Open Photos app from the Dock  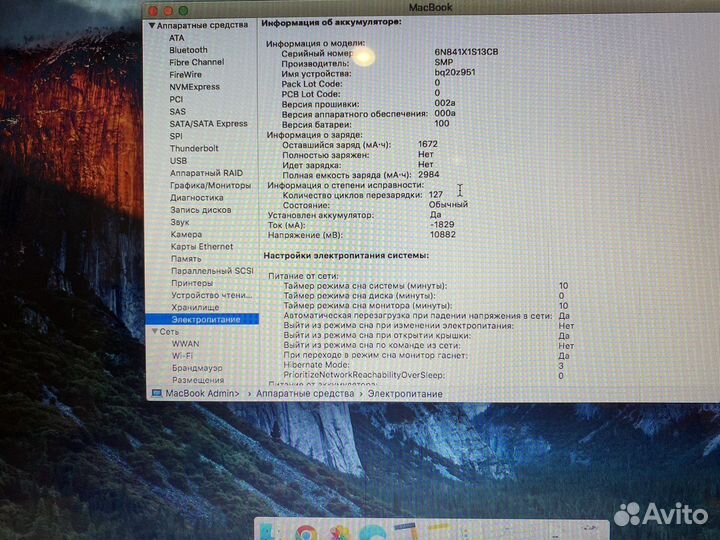click(339, 533)
